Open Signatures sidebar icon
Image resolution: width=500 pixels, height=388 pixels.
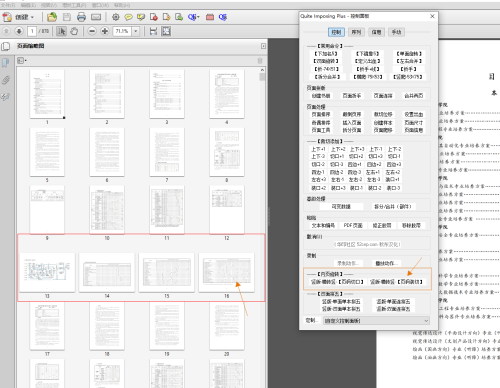6,97
